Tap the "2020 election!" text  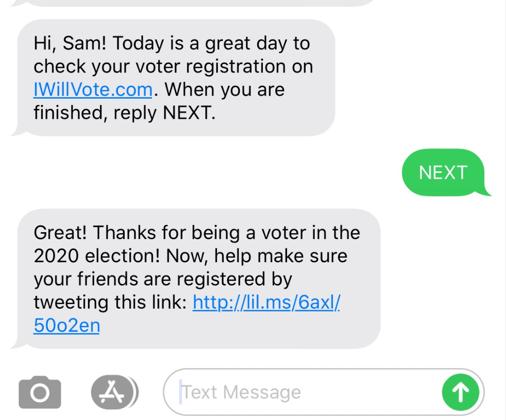pos(98,256)
